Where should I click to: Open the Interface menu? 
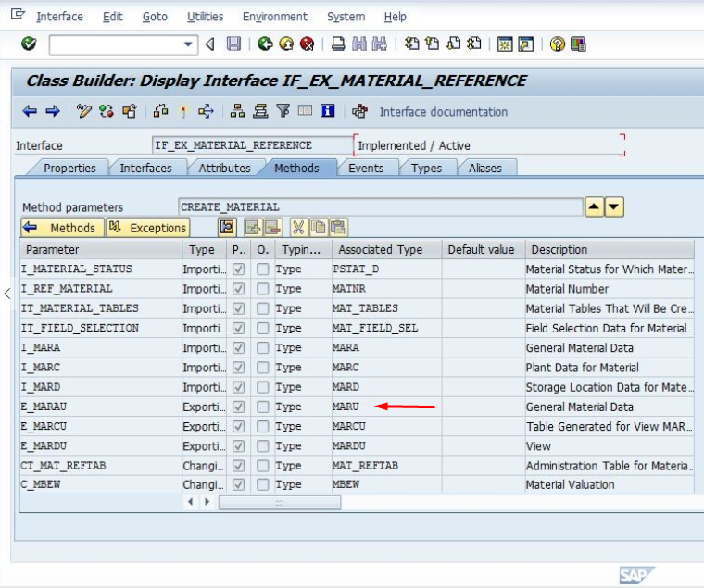(x=59, y=17)
